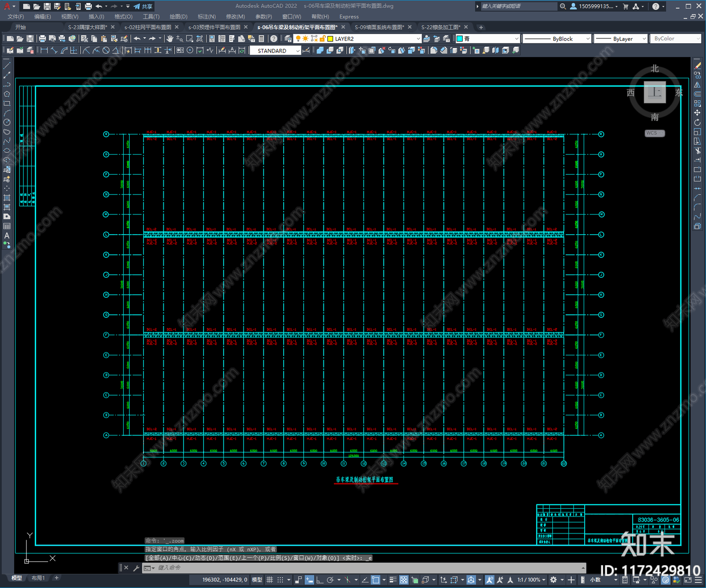Click the Customization menu icon in status bar

698,580
